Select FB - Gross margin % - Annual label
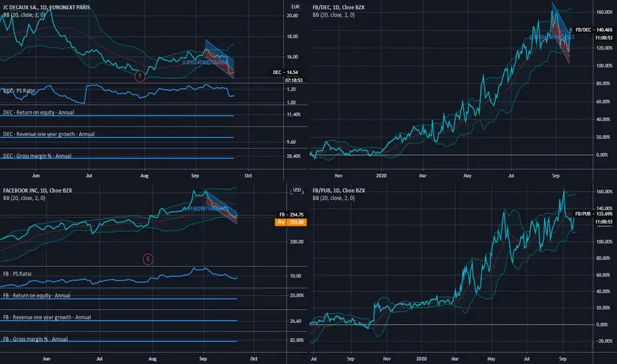 (35, 339)
